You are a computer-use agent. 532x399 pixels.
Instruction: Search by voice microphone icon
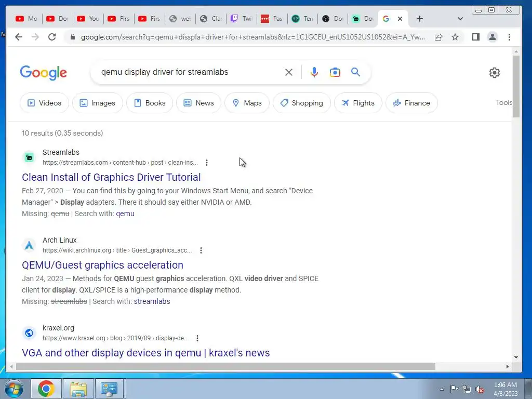click(x=314, y=72)
